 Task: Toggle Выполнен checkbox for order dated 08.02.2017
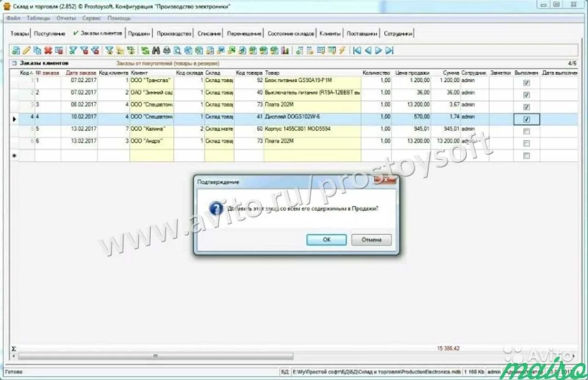526,107
